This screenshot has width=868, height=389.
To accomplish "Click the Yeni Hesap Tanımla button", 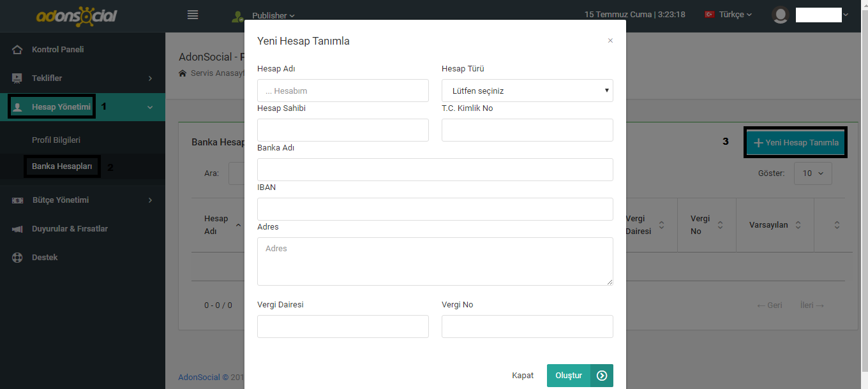I will 796,143.
